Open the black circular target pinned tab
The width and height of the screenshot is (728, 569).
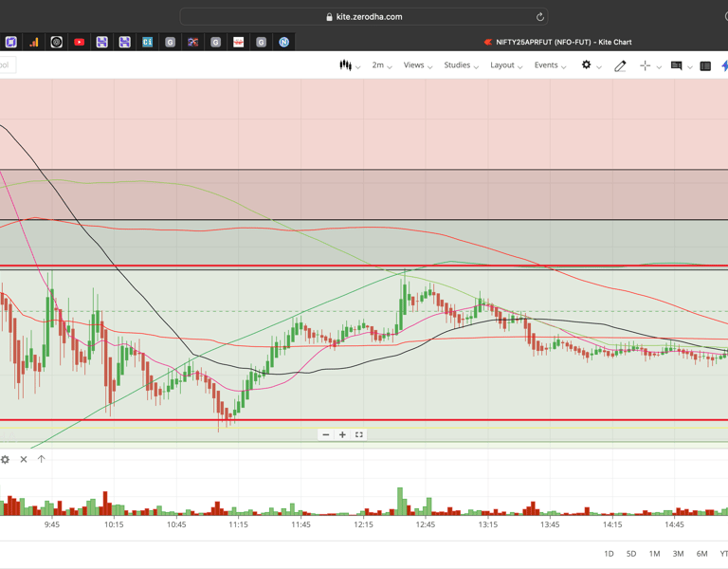coord(56,43)
